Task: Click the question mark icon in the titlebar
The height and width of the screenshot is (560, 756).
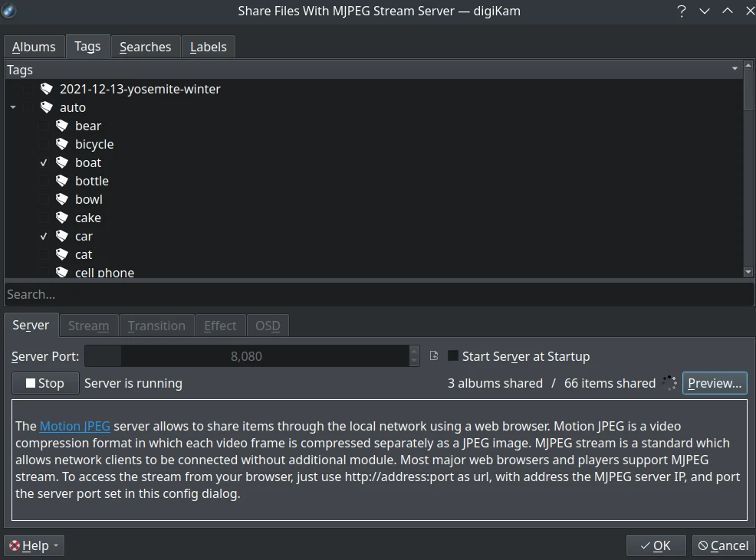Action: 682,11
